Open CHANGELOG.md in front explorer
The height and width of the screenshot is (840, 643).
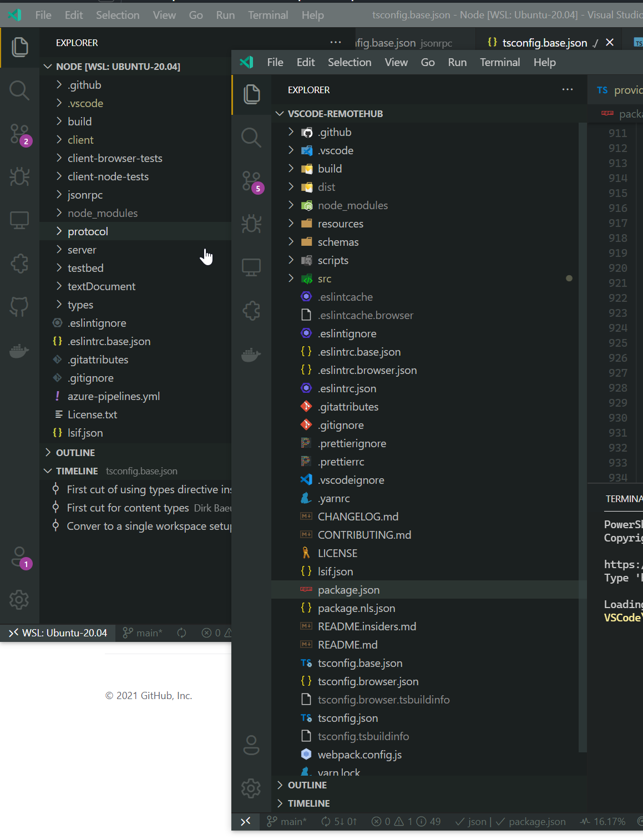428,517
